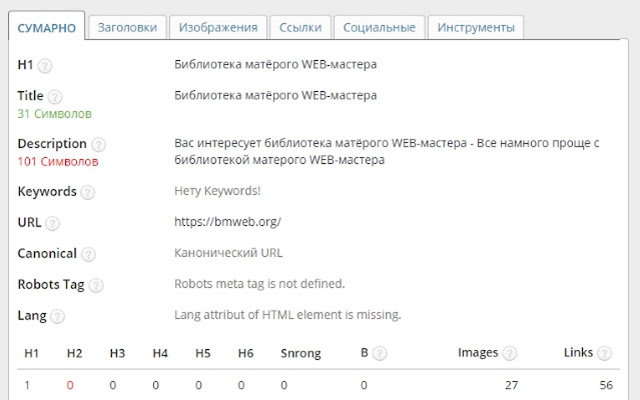The height and width of the screenshot is (400, 640).
Task: Click the https://bmweb.org/ URL text
Action: pos(227,223)
